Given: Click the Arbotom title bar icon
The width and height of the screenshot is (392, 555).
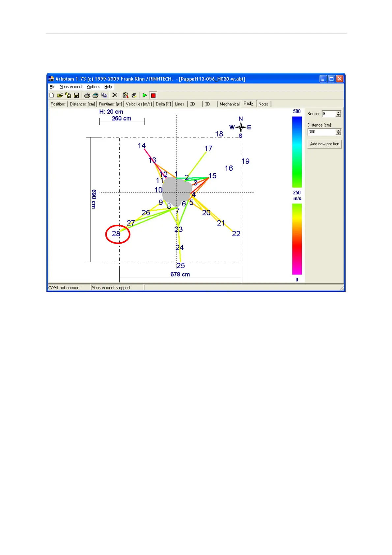Looking at the screenshot, I should (x=51, y=79).
